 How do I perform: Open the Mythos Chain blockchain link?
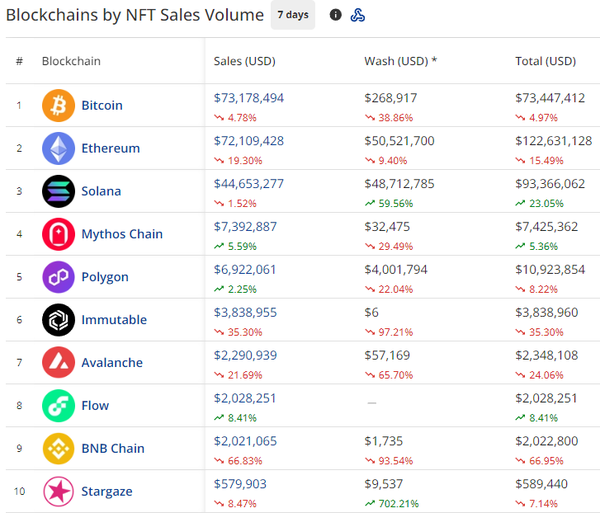tap(122, 234)
